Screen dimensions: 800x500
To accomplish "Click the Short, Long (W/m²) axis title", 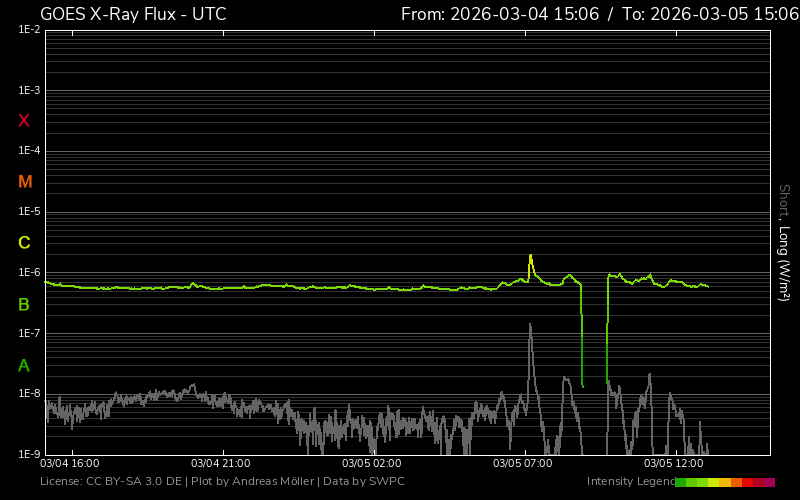I will pos(784,242).
